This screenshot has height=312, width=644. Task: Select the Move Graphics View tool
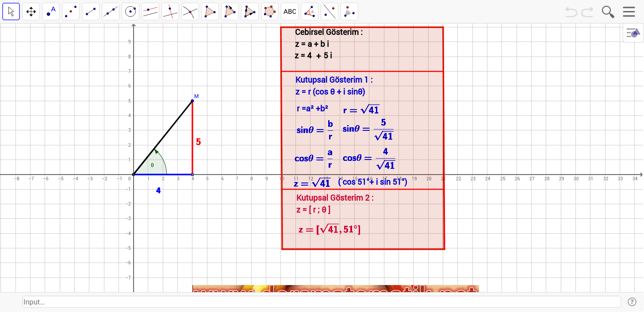(x=31, y=11)
